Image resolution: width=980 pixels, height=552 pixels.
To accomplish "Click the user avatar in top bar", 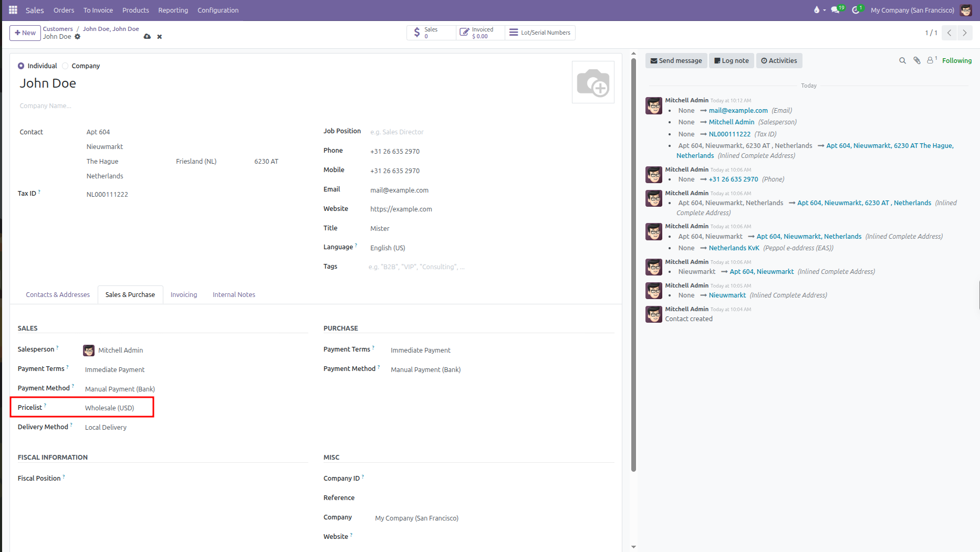I will click(x=966, y=10).
